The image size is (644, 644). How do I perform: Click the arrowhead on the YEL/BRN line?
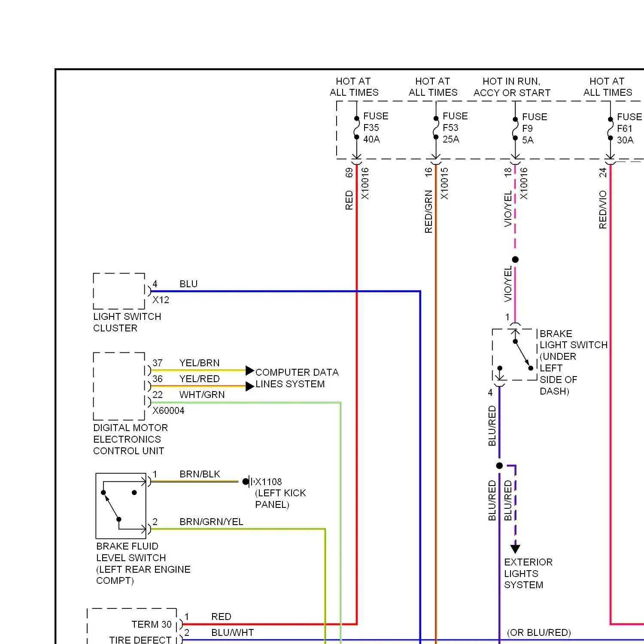250,371
